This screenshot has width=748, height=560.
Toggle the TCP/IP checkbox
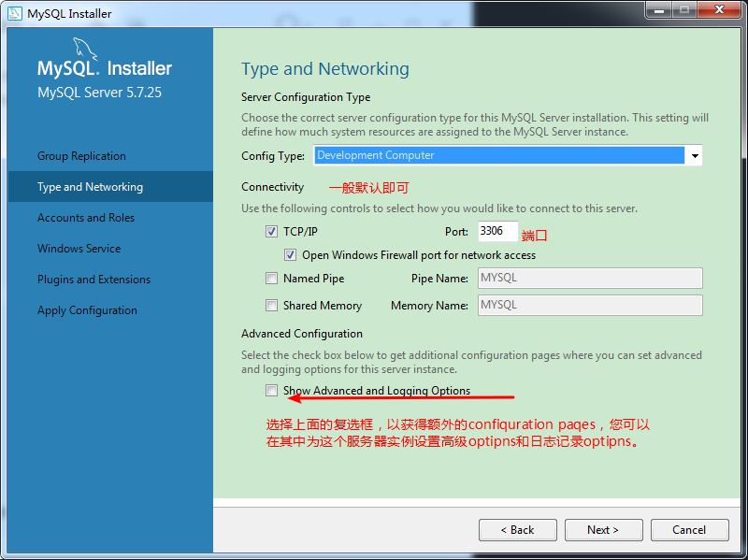272,231
